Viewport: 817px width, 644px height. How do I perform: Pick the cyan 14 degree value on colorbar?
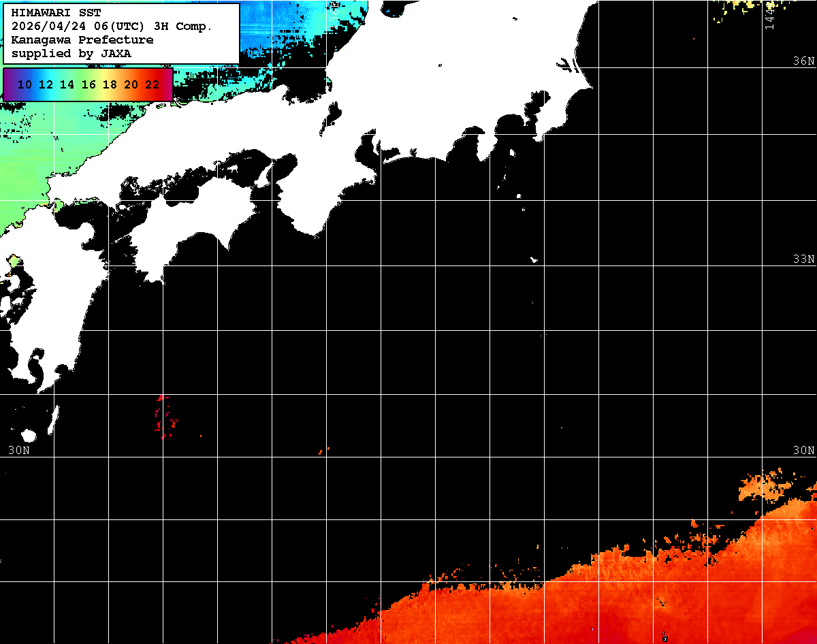tap(67, 84)
